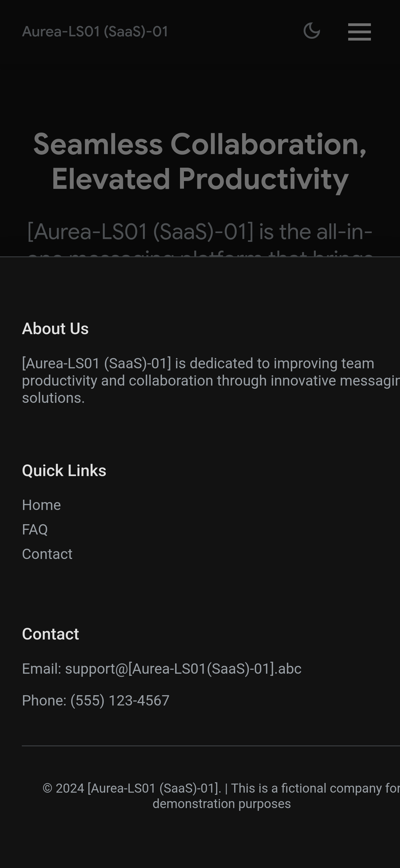
Task: Go to Home in Quick Links
Action: coord(42,505)
